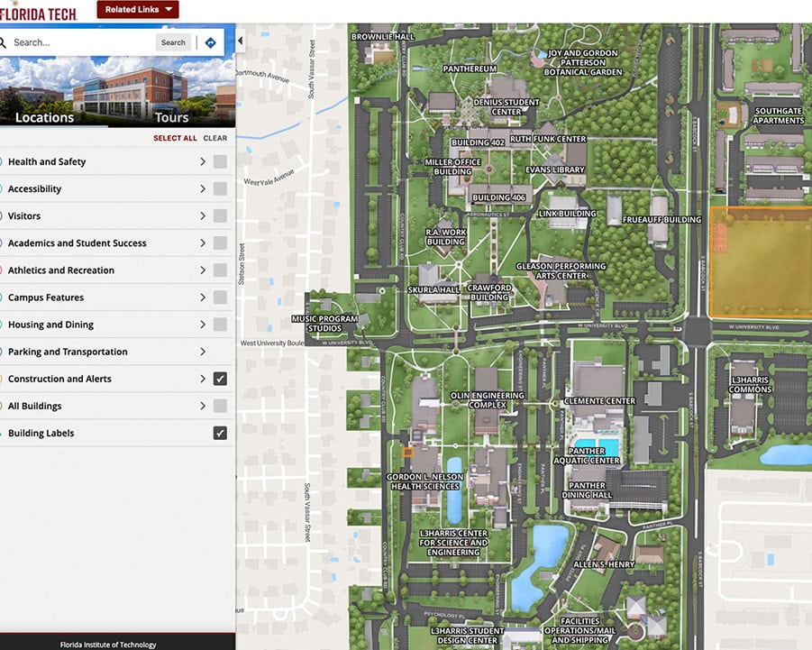Expand the Parking and Transportation chevron
This screenshot has width=812, height=650.
tap(203, 352)
